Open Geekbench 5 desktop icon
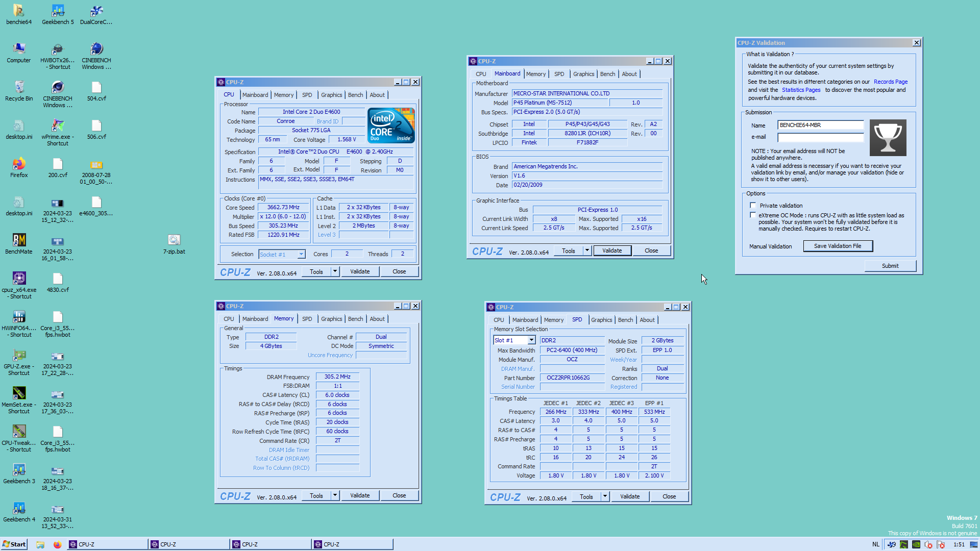Screen dimensions: 980x551 [58, 14]
